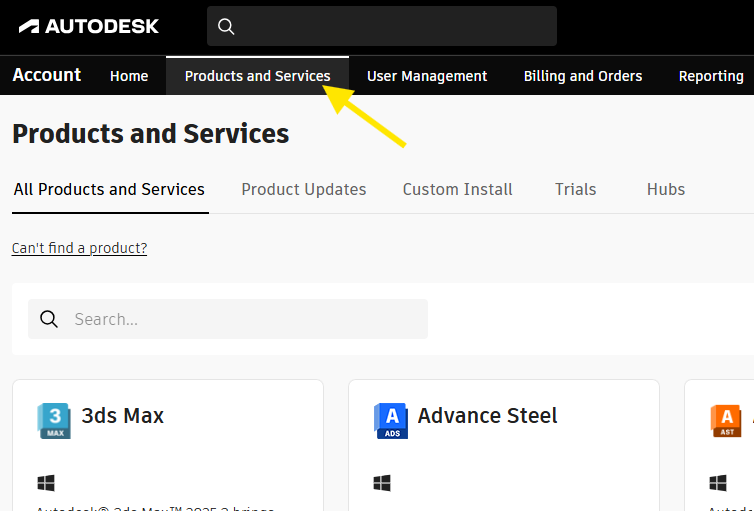Click the "Can't find a product?" link
Screen dimensions: 754x511
[79, 248]
